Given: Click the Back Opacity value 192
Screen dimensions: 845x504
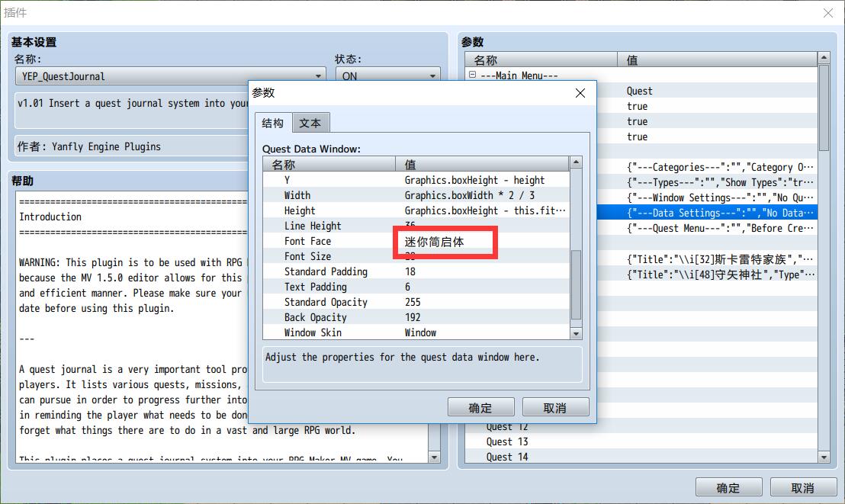Looking at the screenshot, I should coord(413,317).
